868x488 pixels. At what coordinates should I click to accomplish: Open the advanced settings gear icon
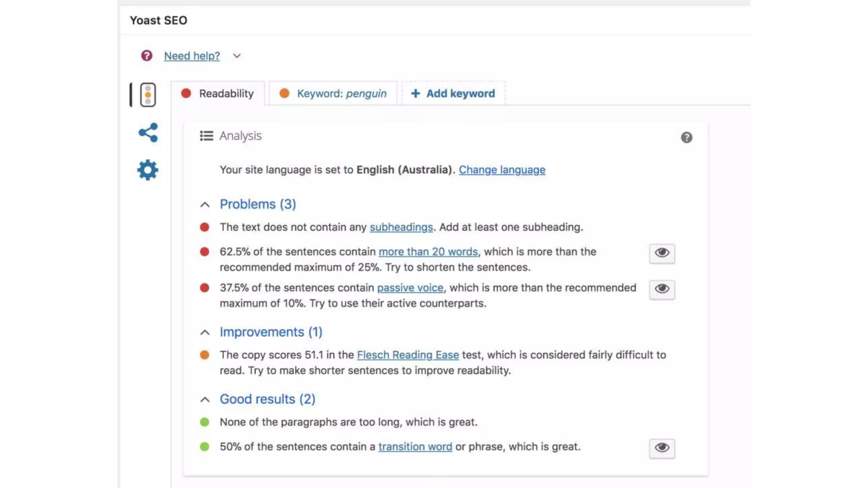pyautogui.click(x=147, y=170)
